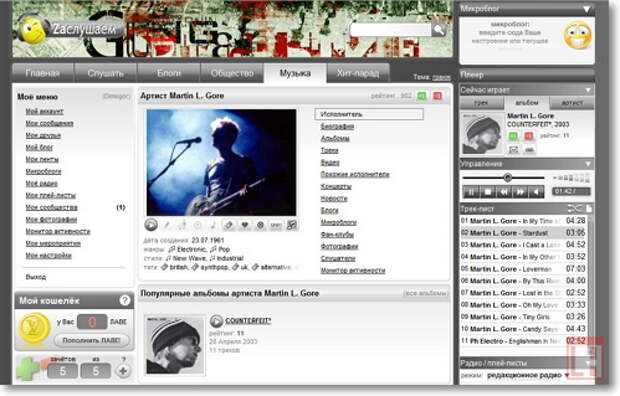Open Похожие исполнители link
Viewport: 620px width, 396px height.
(355, 174)
